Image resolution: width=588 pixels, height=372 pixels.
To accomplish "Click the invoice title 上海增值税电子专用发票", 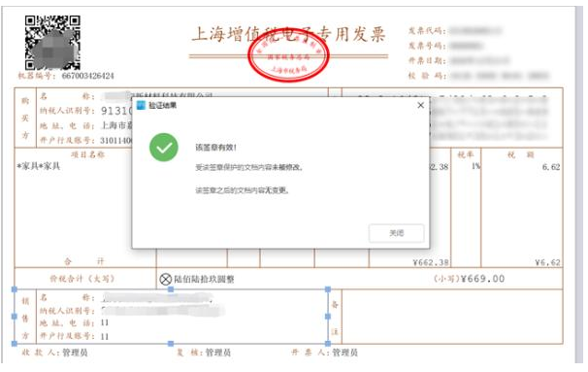I will (288, 34).
